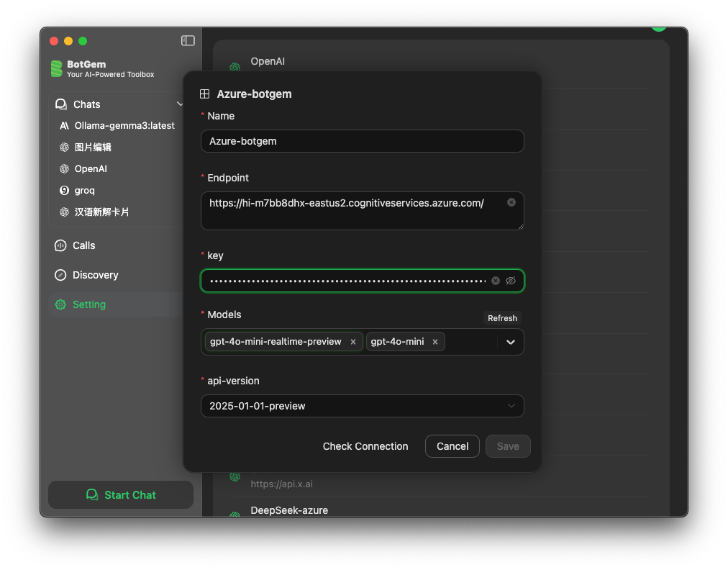Click the OpenAI icon beside 图片编辑
Screen dimensions: 728x570
coord(65,148)
